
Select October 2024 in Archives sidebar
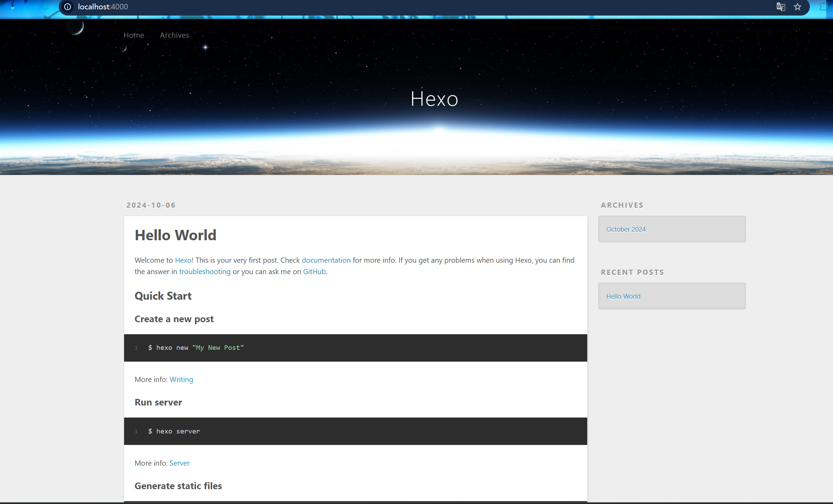click(x=626, y=229)
